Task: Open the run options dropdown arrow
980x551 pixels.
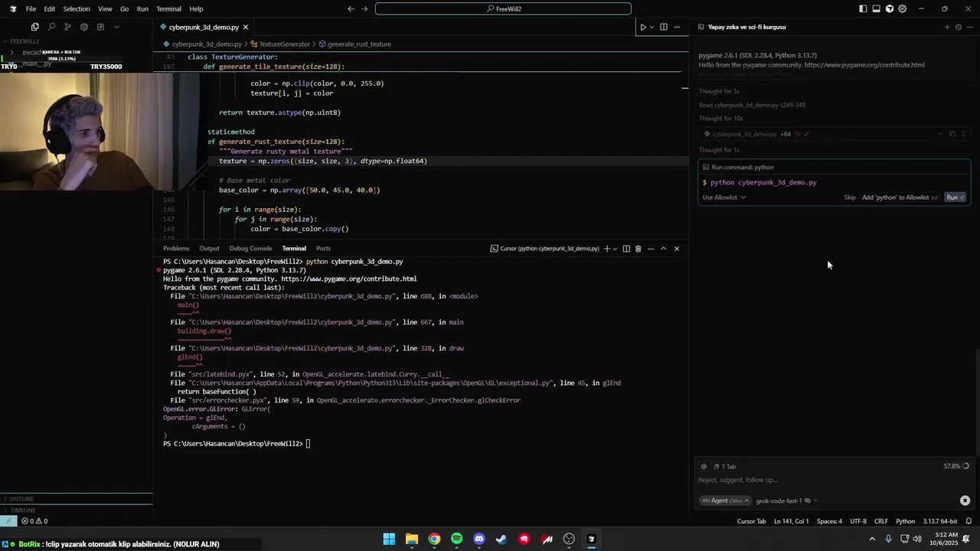Action: pos(652,27)
